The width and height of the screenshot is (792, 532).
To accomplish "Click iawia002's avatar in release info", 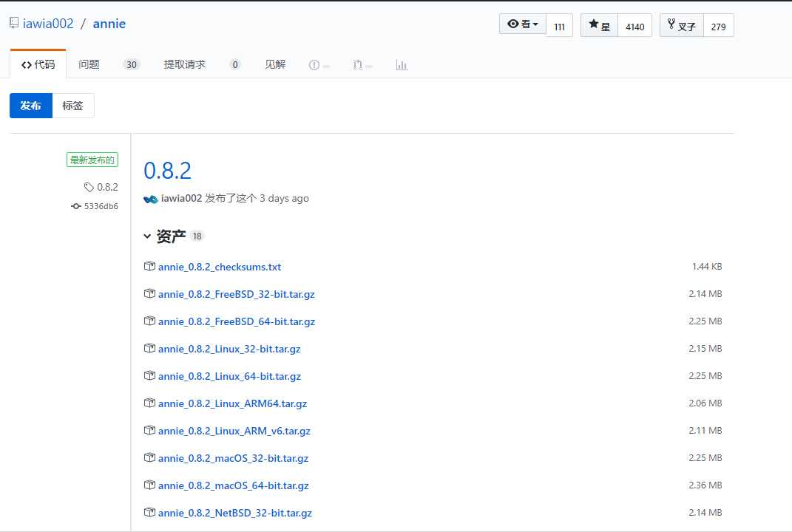I will pos(151,199).
